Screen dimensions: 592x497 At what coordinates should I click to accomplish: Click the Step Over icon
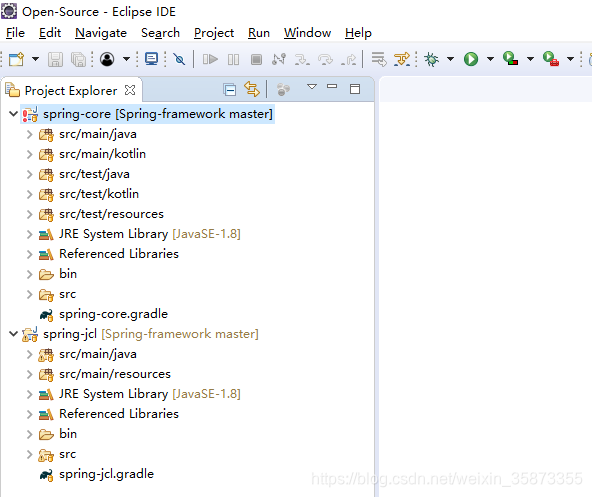pyautogui.click(x=325, y=59)
